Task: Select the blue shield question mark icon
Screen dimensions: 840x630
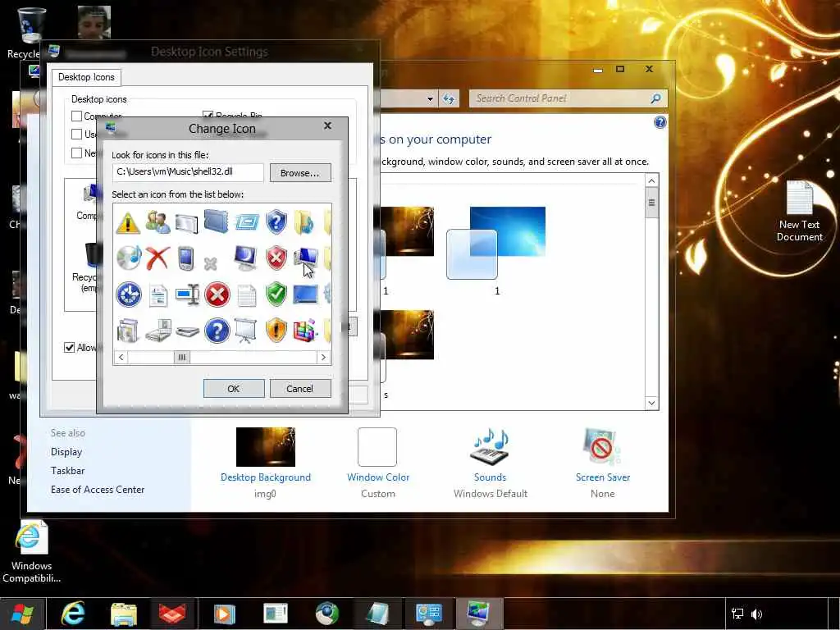Action: [x=276, y=221]
